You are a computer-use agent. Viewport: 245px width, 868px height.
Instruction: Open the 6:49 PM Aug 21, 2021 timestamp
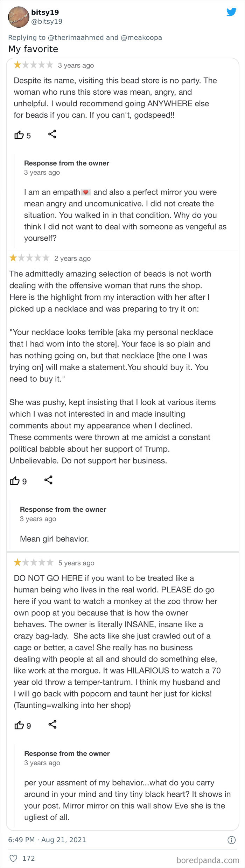pyautogui.click(x=47, y=840)
